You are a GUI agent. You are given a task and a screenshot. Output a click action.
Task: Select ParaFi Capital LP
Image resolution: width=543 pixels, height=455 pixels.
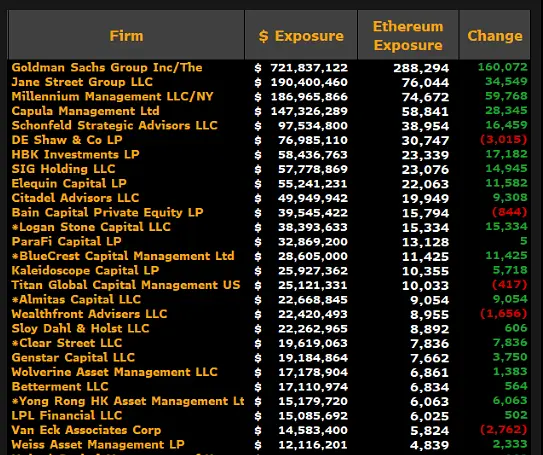(x=66, y=242)
